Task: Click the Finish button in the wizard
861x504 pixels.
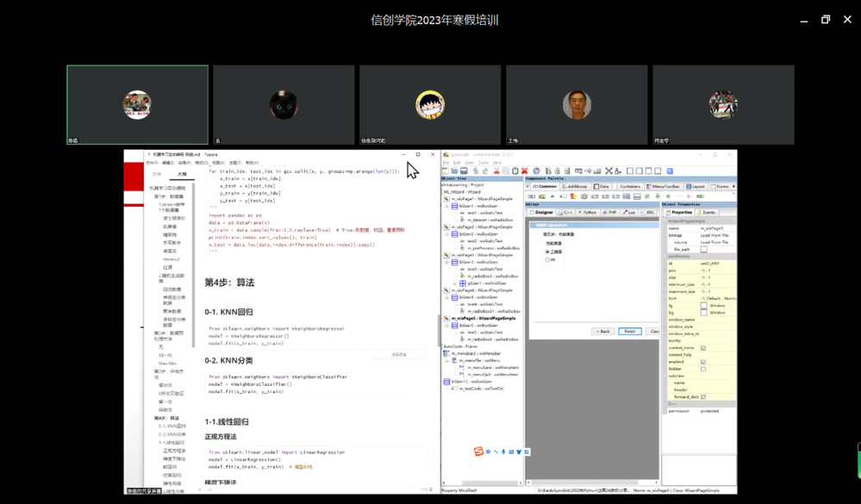Action: [630, 332]
